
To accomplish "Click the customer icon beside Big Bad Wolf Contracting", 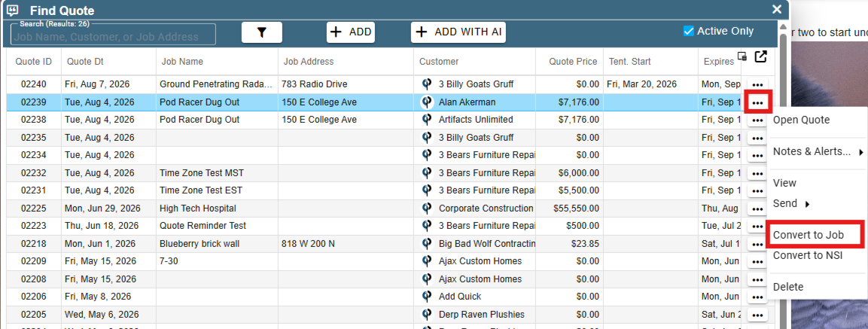I will (x=427, y=244).
